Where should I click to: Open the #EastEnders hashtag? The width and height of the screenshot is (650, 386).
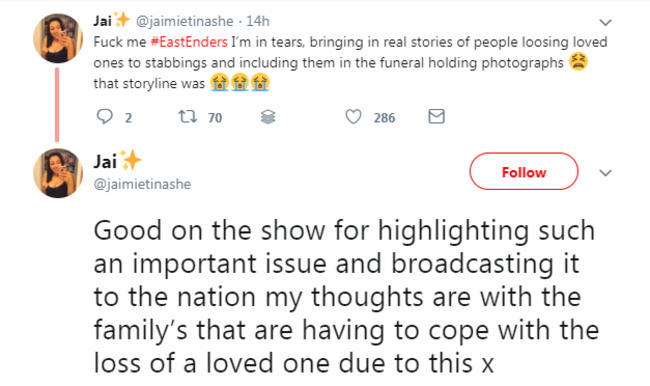coord(189,42)
